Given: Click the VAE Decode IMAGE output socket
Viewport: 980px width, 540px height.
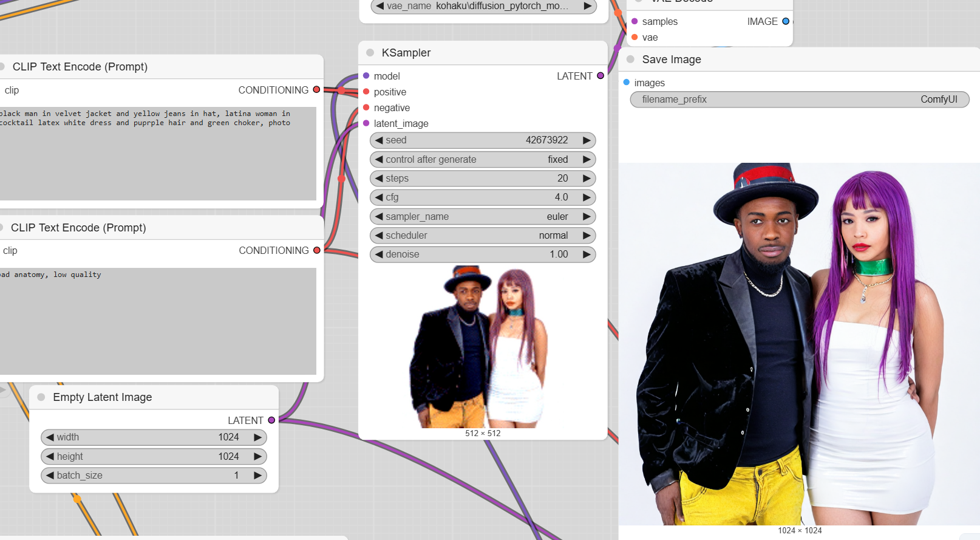Looking at the screenshot, I should 786,21.
